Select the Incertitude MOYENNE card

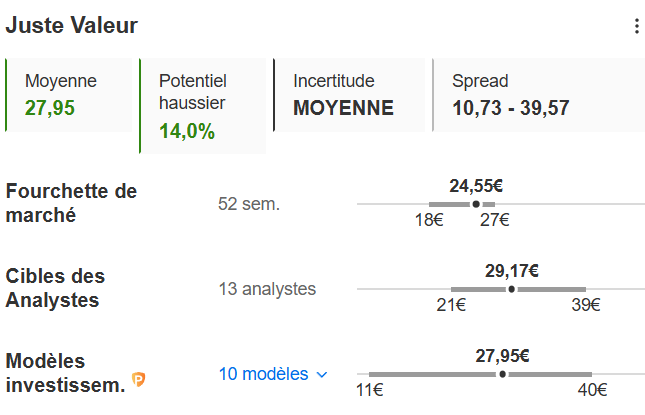pyautogui.click(x=350, y=95)
